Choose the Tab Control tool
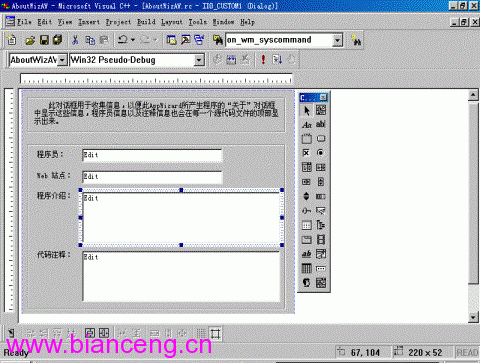The image size is (480, 363). 307,240
